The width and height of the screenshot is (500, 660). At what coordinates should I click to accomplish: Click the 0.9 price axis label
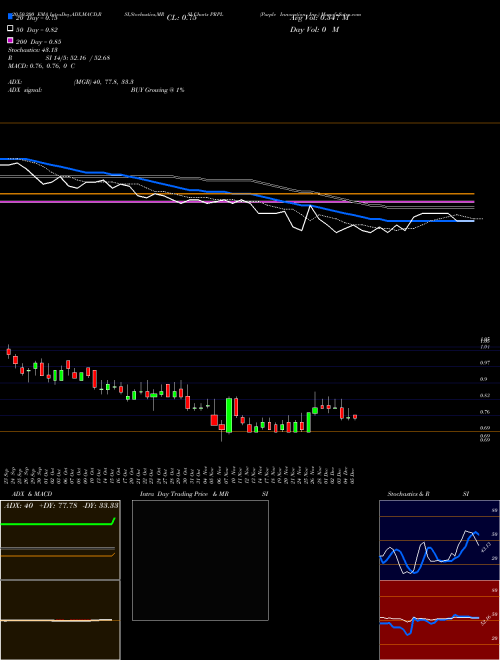point(484,379)
